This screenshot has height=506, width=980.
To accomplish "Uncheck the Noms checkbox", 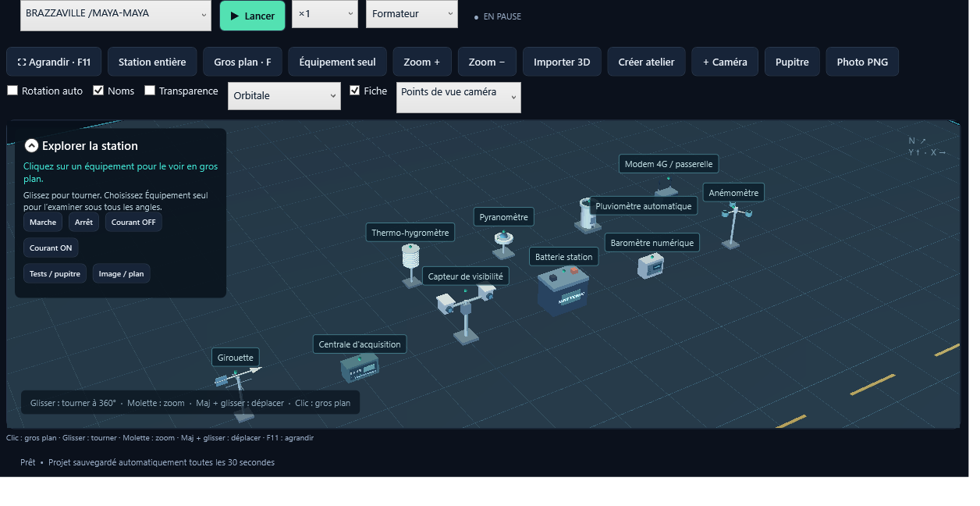I will pyautogui.click(x=98, y=91).
